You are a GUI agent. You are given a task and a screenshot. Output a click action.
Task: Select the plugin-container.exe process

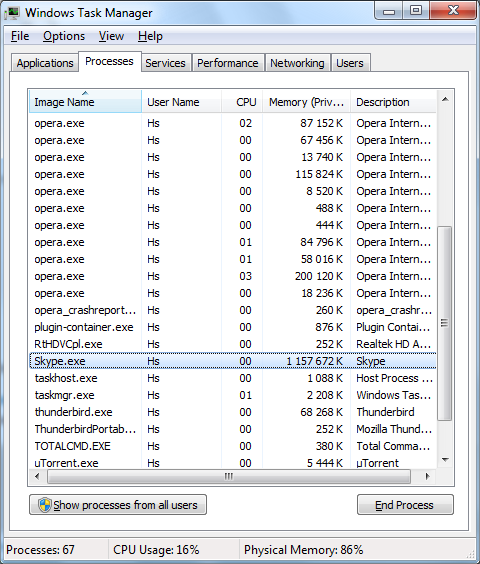click(x=233, y=327)
